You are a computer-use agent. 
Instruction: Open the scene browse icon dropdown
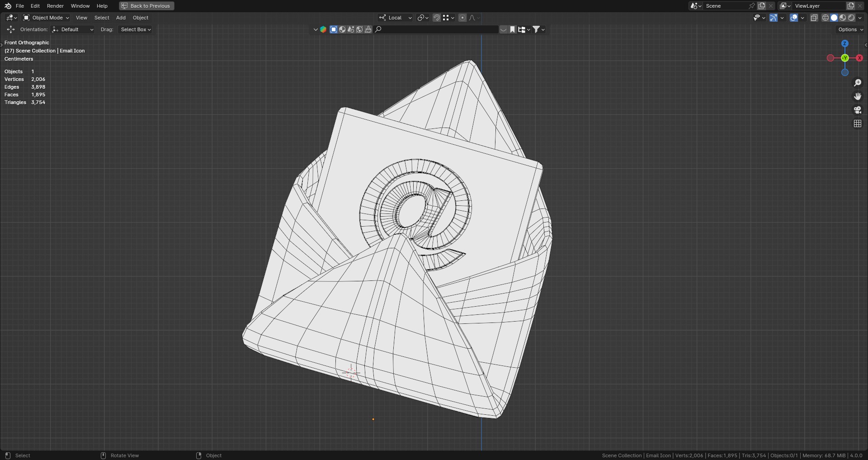(696, 6)
